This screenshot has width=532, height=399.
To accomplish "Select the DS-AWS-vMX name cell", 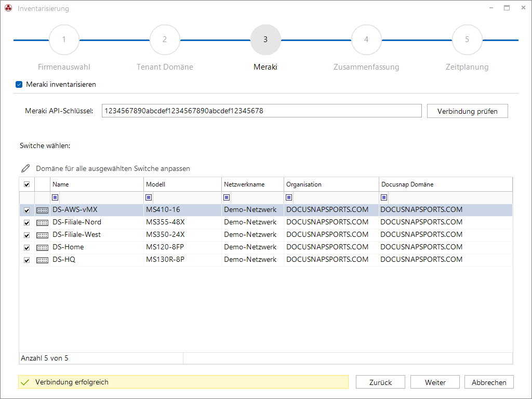I will pyautogui.click(x=97, y=210).
